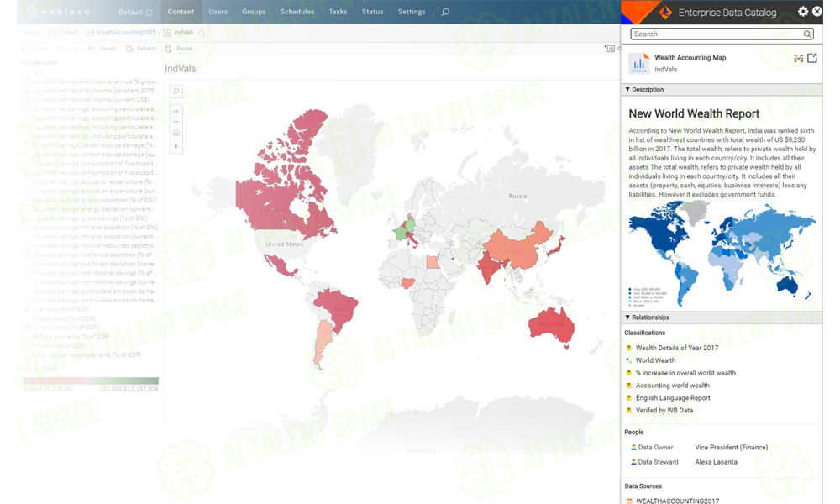
Task: Open World Wealth classification
Action: (655, 360)
